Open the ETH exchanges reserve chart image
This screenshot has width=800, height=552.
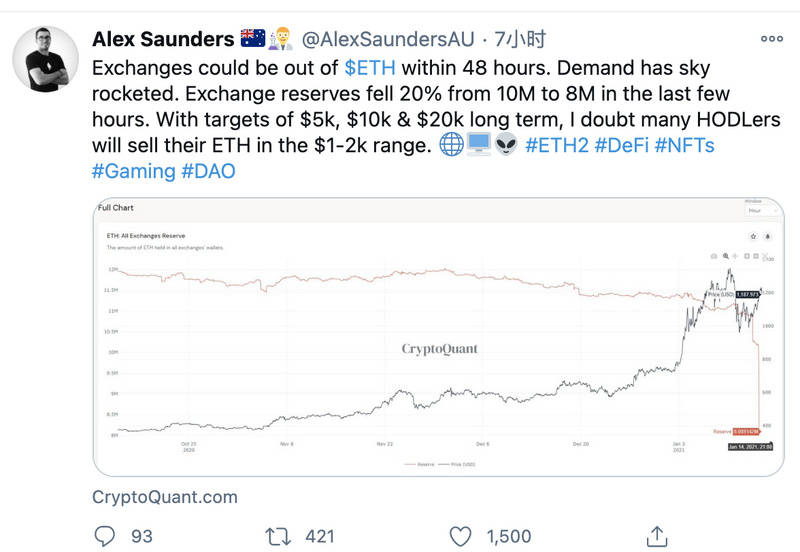click(438, 337)
